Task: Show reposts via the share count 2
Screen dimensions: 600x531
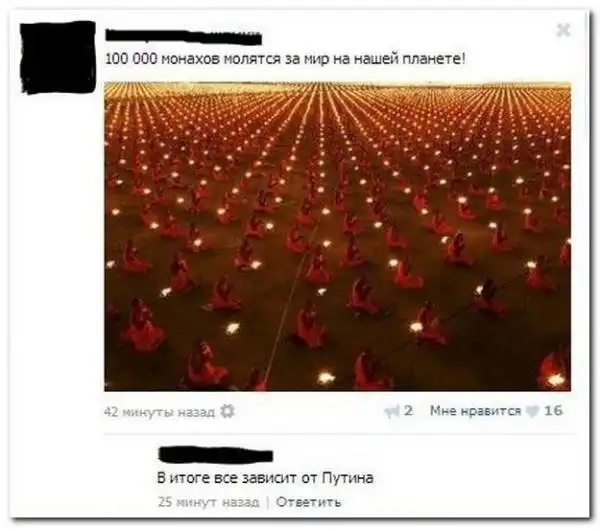Action: (x=408, y=411)
